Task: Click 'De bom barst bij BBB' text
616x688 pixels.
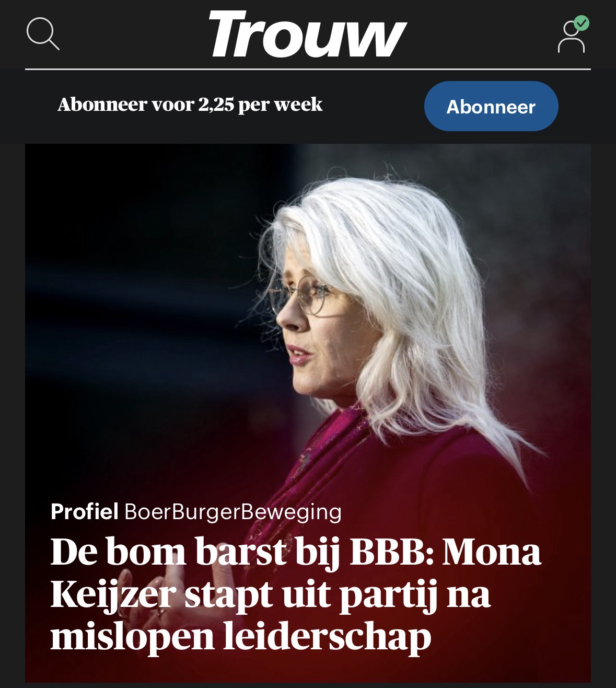Action: coord(242,552)
